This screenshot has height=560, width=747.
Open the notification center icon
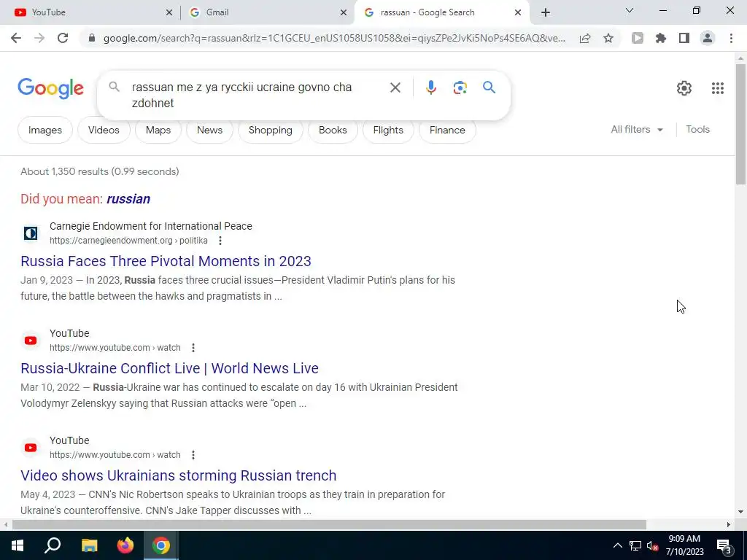click(x=724, y=545)
